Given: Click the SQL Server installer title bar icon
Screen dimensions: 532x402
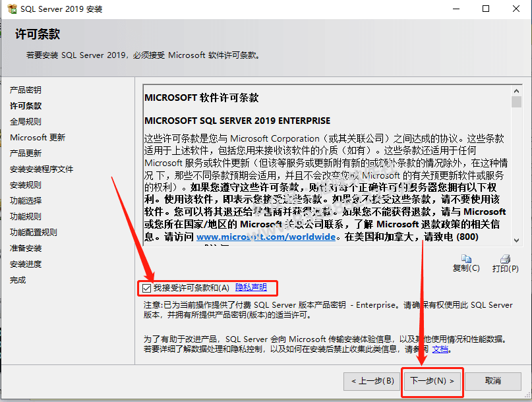Looking at the screenshot, I should point(12,9).
